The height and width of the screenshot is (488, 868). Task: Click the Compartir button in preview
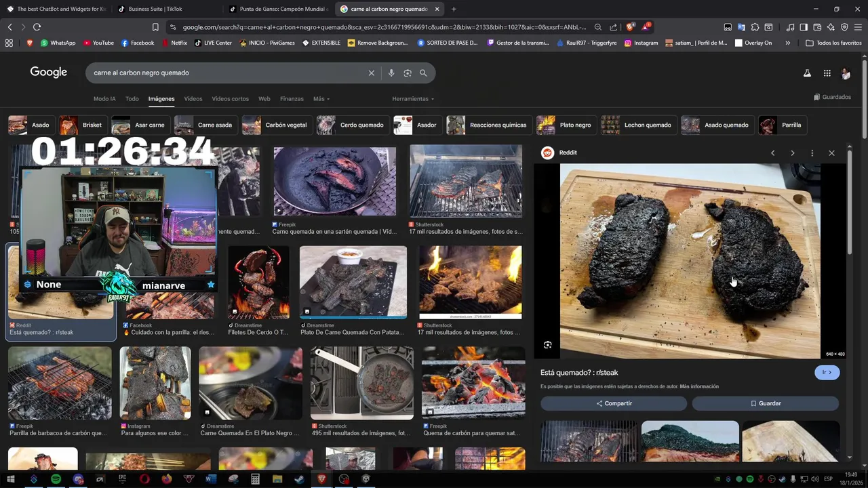(614, 403)
